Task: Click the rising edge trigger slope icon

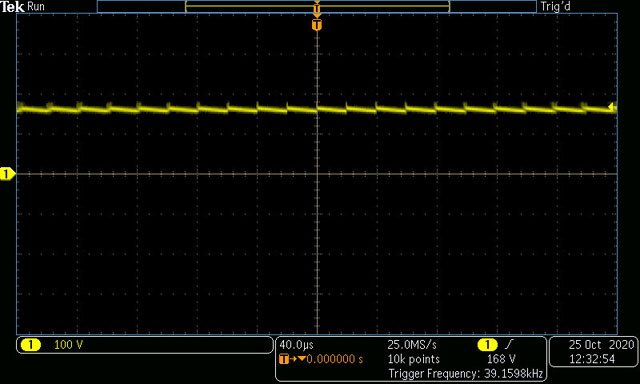Action: 509,345
